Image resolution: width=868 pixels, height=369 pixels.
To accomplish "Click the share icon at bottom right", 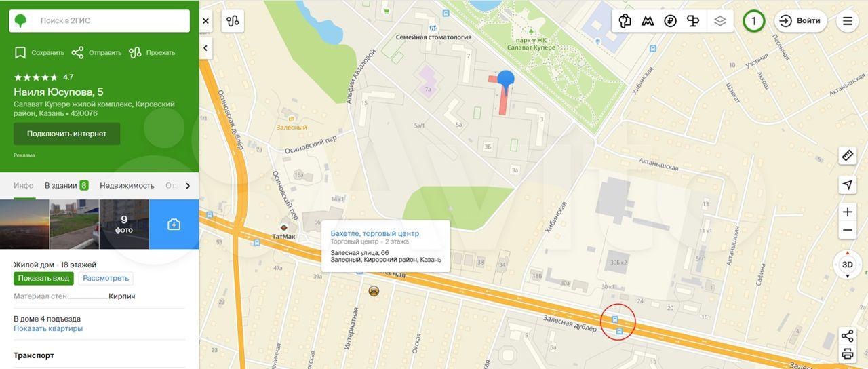I will coord(847,336).
